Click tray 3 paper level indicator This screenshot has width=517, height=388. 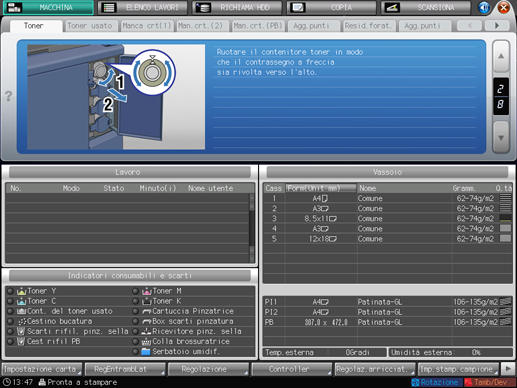tap(505, 219)
